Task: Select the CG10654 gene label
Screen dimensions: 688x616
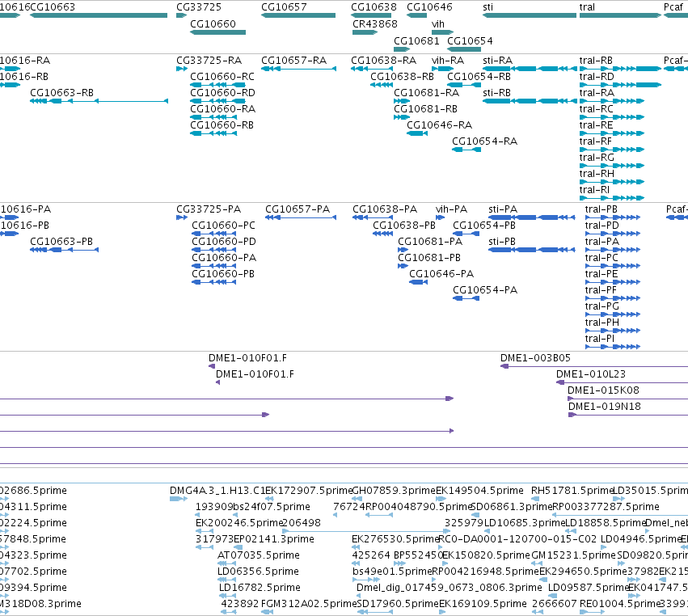Action: [470, 41]
